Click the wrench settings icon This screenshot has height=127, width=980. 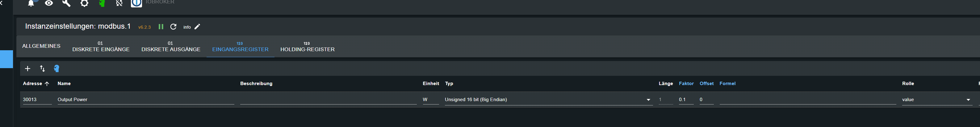coord(66,3)
